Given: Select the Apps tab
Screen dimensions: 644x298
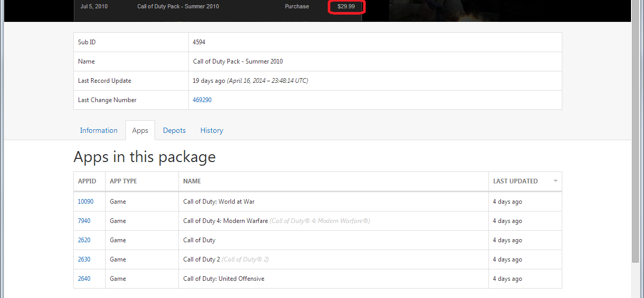Looking at the screenshot, I should point(140,130).
